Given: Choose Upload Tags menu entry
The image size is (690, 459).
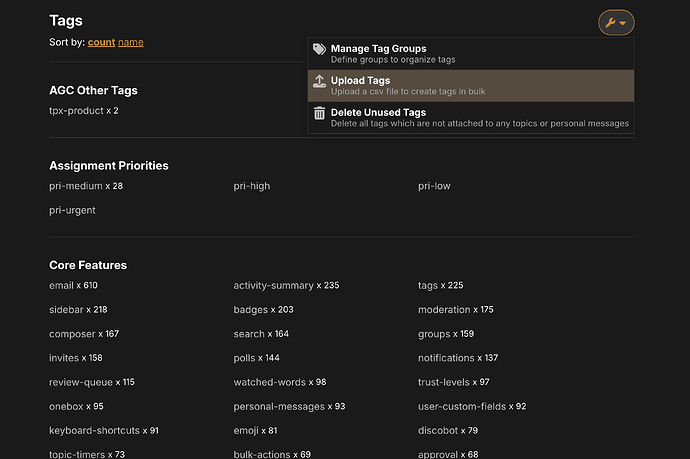Looking at the screenshot, I should click(471, 86).
